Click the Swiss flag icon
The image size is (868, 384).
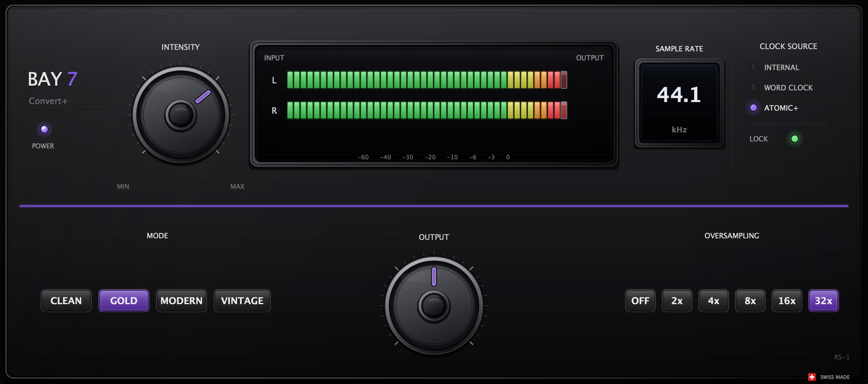tap(812, 377)
